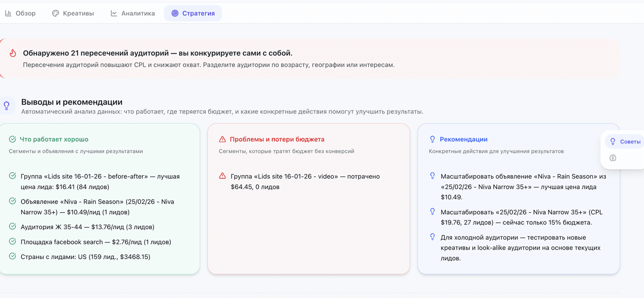Click the warning icon next to «Lids site 16-01-26 - video»
644x298 pixels.
[x=222, y=176]
